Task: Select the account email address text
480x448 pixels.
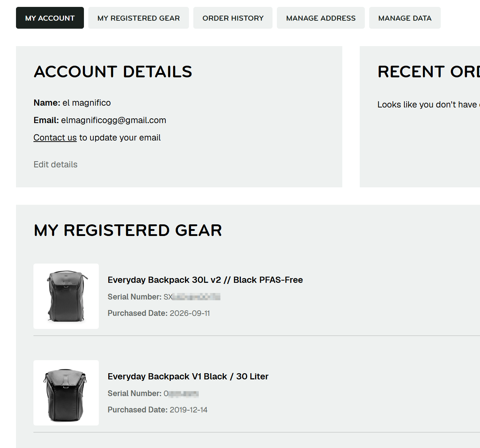Action: [113, 120]
